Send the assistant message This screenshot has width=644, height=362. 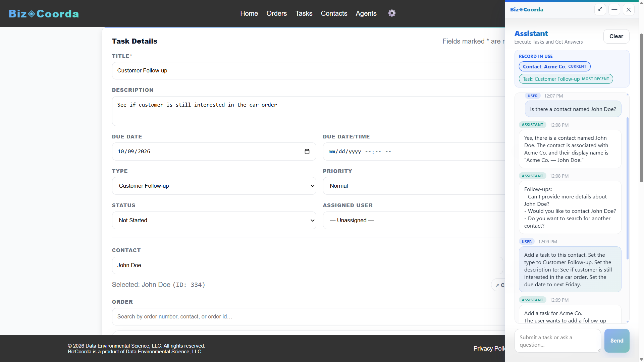pos(617,341)
